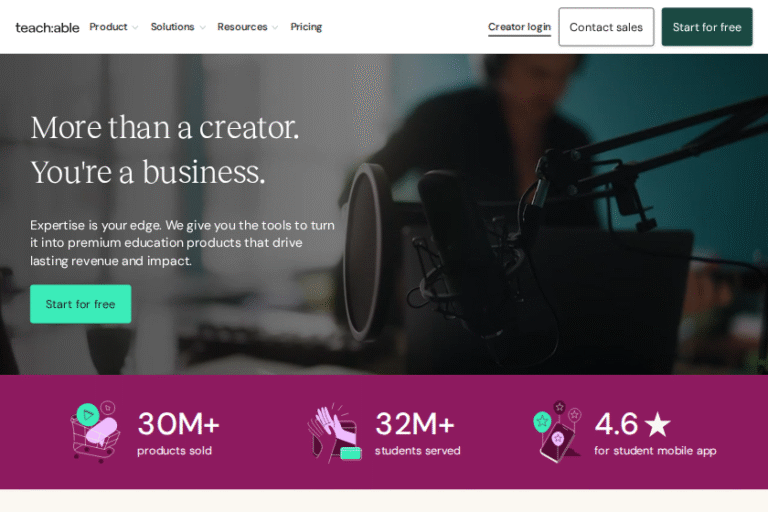Screen dimensions: 768x512
Task: Open the Product menu label
Action: point(108,27)
